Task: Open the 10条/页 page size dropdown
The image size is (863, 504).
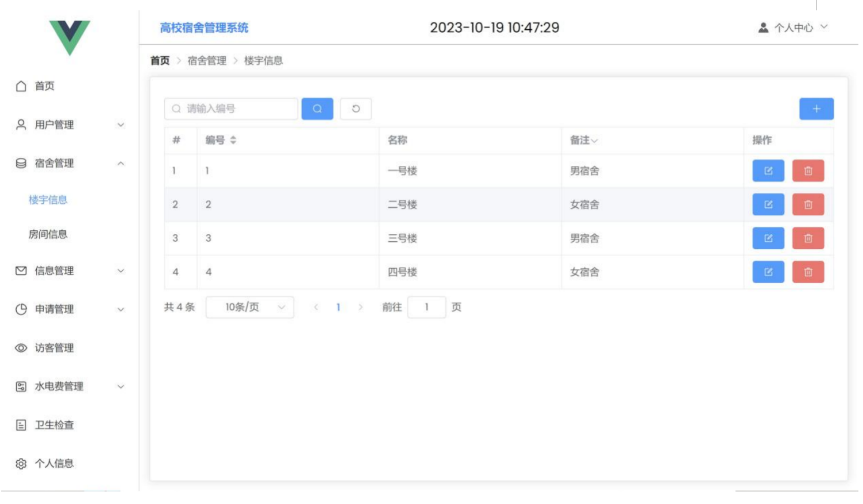Action: click(x=250, y=307)
